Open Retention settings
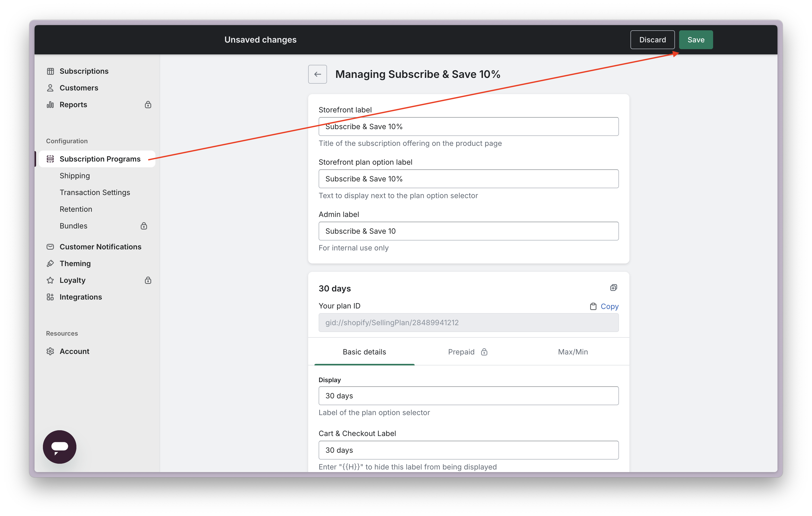 click(x=76, y=209)
